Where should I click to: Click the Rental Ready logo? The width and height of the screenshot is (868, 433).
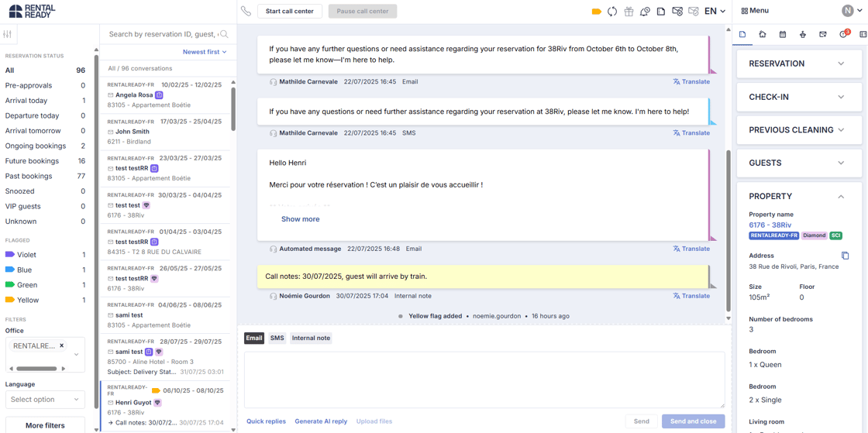click(32, 11)
